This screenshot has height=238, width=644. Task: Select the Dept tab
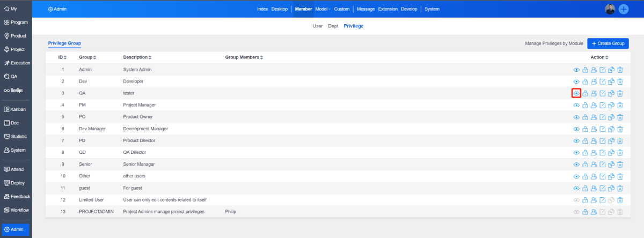coord(333,26)
